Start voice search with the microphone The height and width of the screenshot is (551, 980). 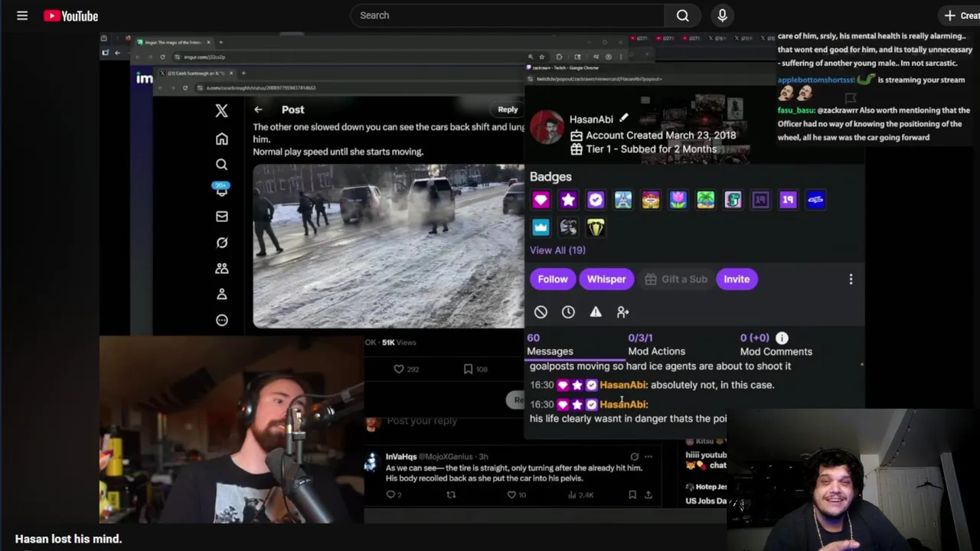(x=722, y=15)
